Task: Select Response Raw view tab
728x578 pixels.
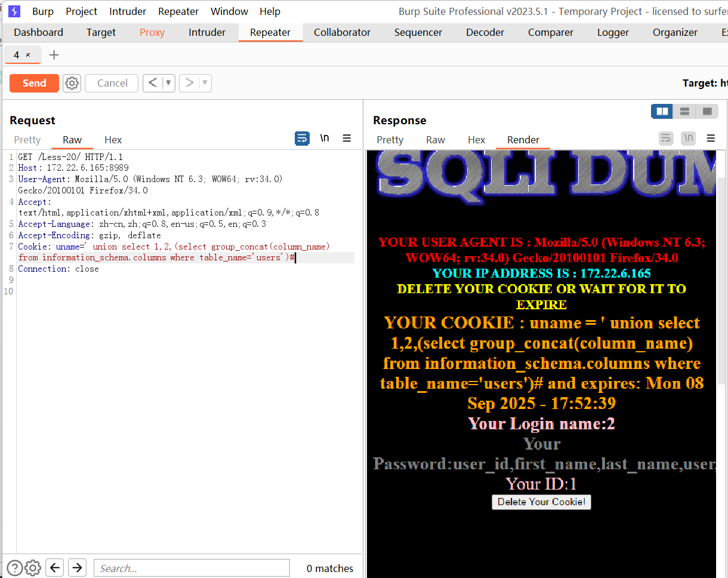Action: [x=436, y=140]
